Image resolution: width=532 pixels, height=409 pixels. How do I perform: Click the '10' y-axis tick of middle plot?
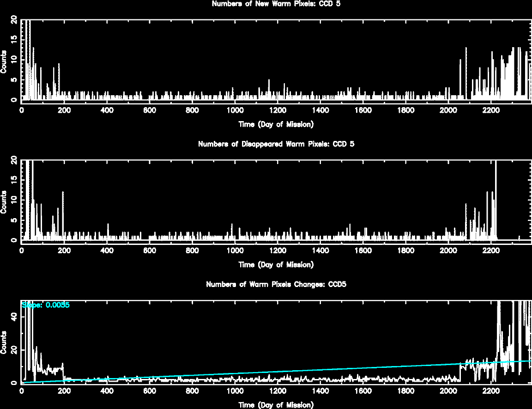tap(14, 199)
